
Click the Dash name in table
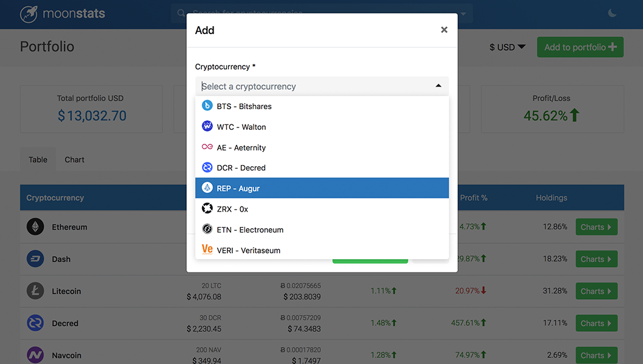61,259
